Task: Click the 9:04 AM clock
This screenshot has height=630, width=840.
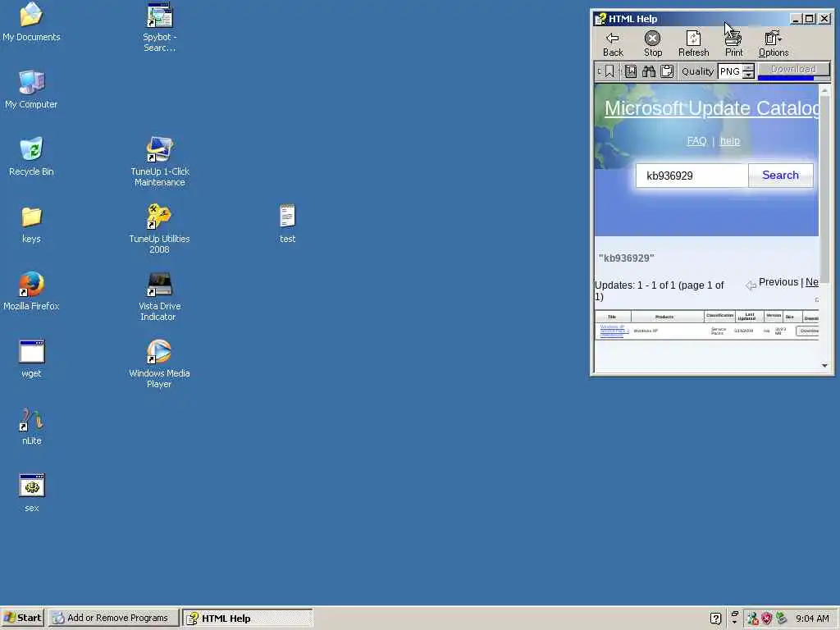Action: pos(812,619)
